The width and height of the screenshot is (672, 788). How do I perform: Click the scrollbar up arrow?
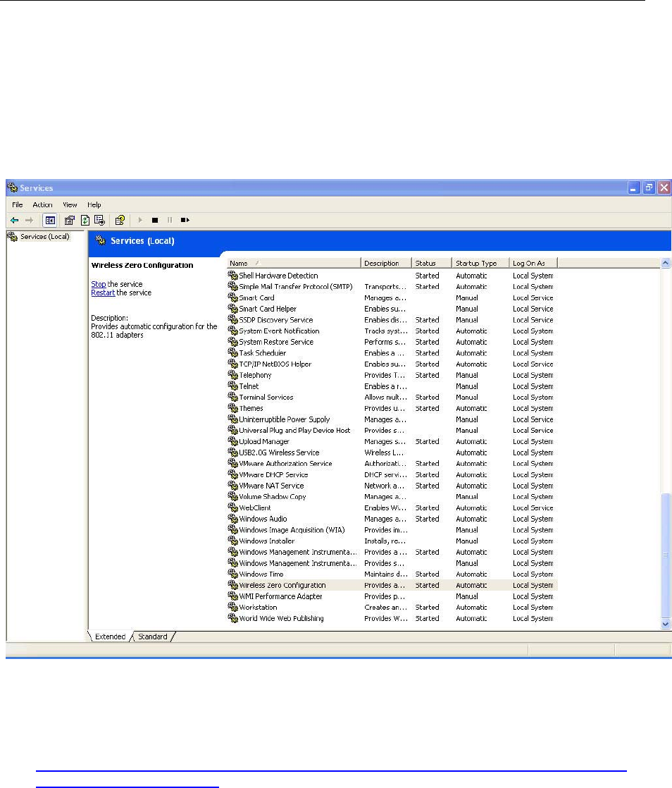point(666,263)
